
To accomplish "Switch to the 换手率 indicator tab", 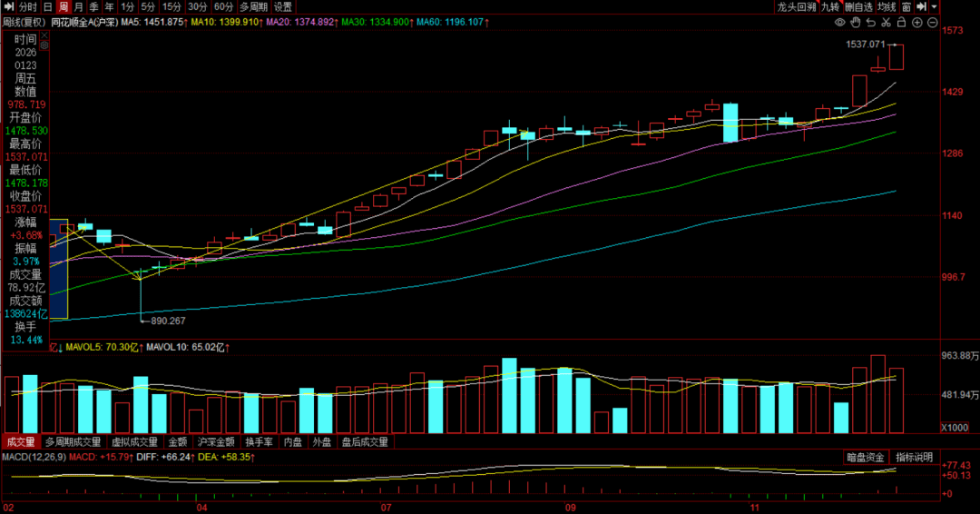I will click(x=259, y=442).
